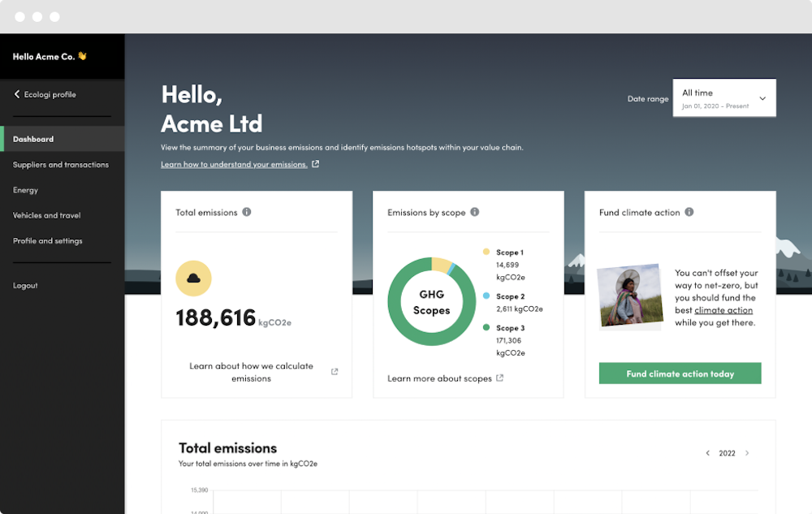Click external link icon next to scopes link
This screenshot has height=514, width=812.
(500, 378)
